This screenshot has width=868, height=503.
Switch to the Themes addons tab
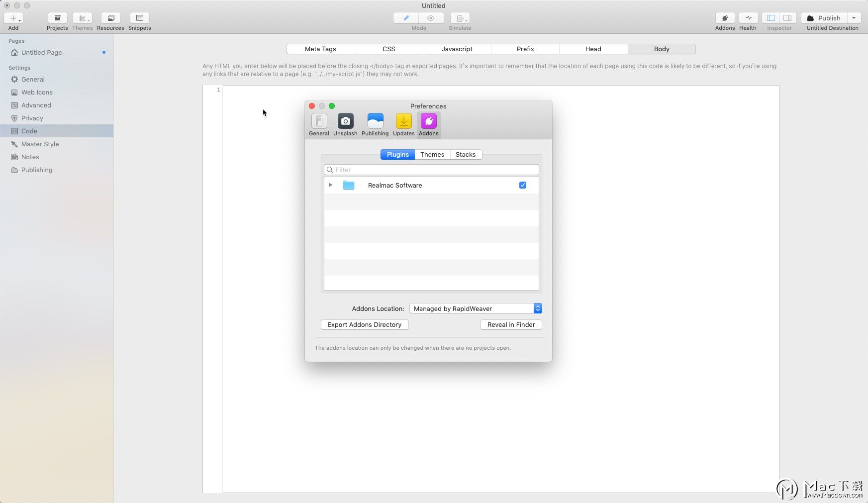click(432, 155)
